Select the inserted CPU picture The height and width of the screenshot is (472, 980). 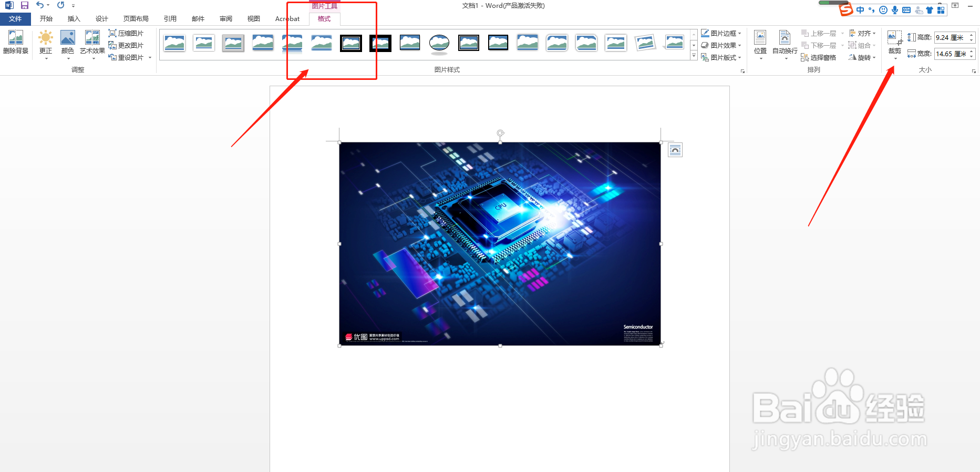click(500, 244)
